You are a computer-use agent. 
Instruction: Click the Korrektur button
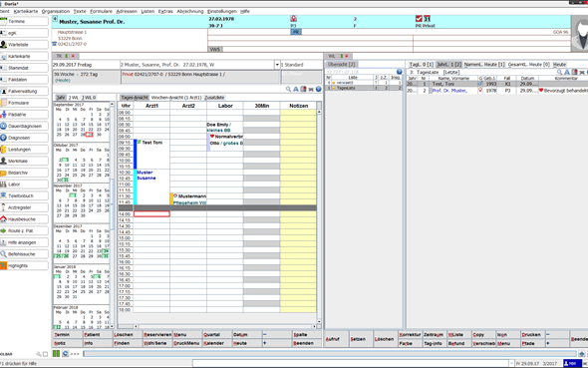(410, 335)
